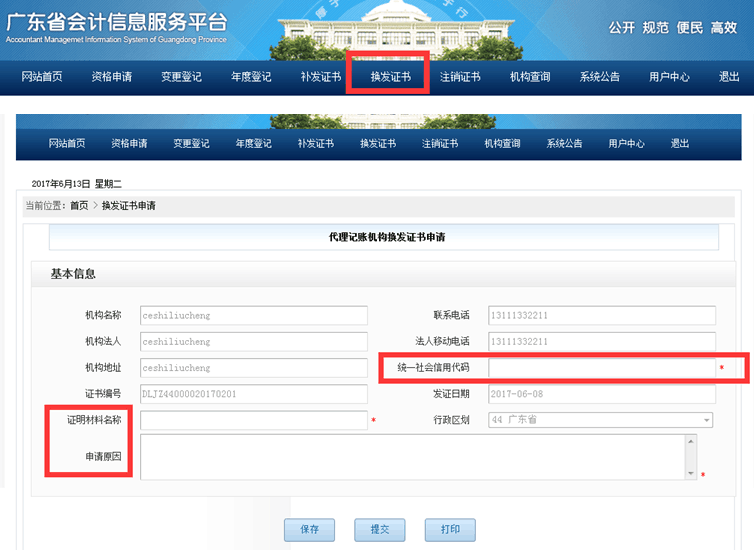Viewport: 754px width, 550px height.
Task: Click the 首页 breadcrumb link
Action: pyautogui.click(x=79, y=206)
